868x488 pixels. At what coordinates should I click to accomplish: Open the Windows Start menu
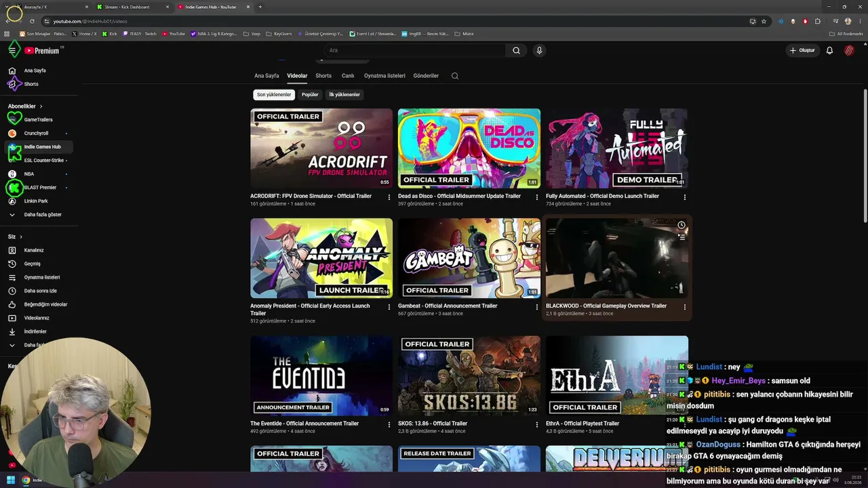click(x=11, y=480)
